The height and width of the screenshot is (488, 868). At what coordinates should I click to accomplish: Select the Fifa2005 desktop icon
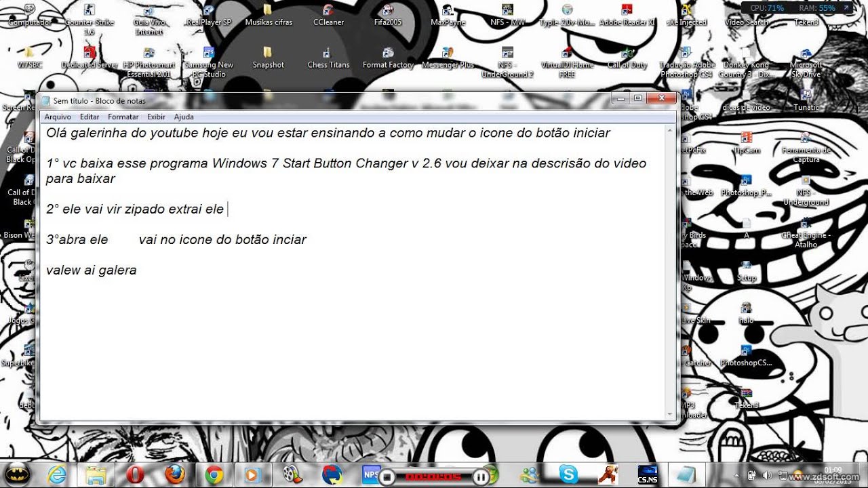click(388, 15)
